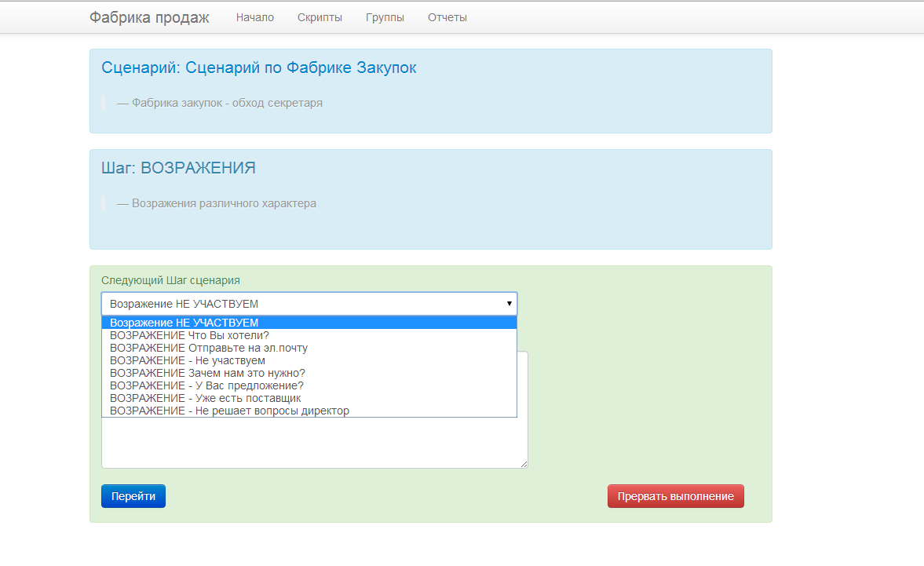Choose ВОЗРАЖЕНИЕ Зачем нам это нужно? option
This screenshot has width=924, height=566.
tap(309, 373)
